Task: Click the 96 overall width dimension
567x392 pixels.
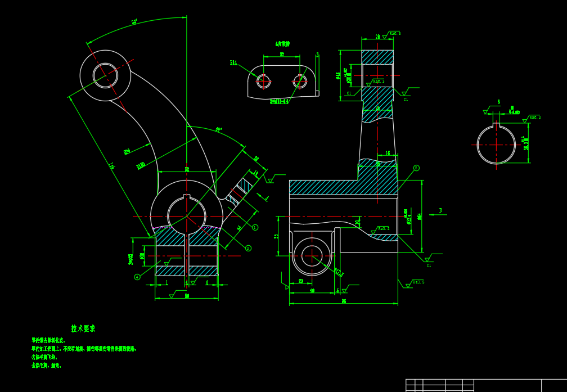Action: [x=344, y=301]
